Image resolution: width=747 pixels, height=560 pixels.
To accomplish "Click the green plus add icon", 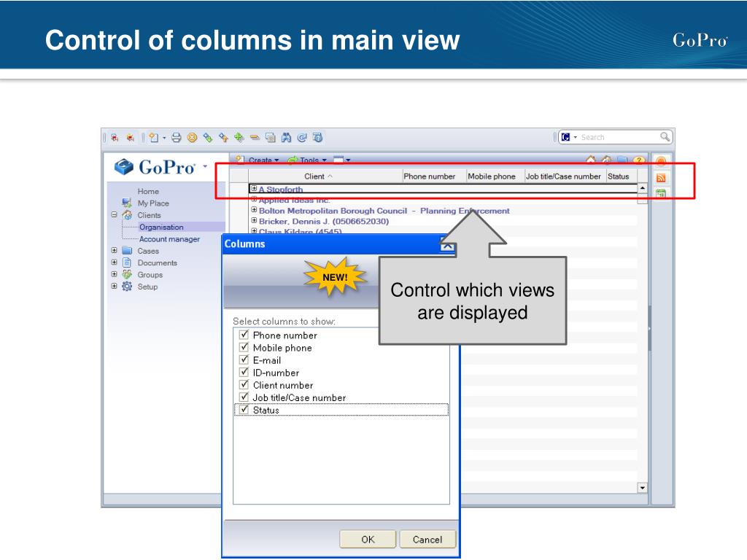I will click(x=239, y=138).
